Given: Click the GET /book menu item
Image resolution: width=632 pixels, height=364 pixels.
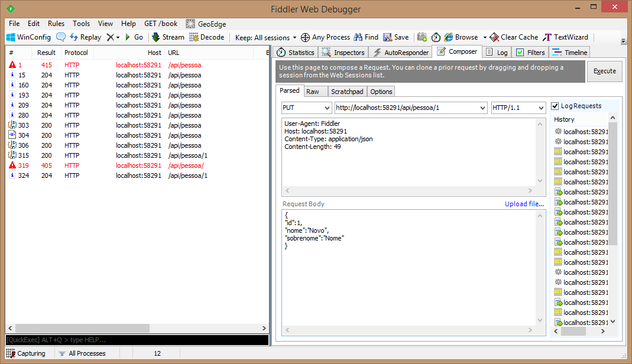Looking at the screenshot, I should click(x=161, y=24).
